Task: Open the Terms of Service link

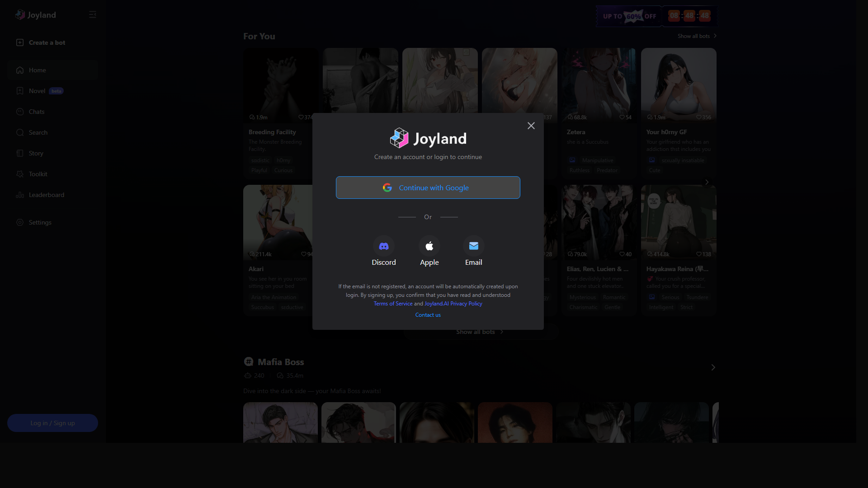Action: 393,303
